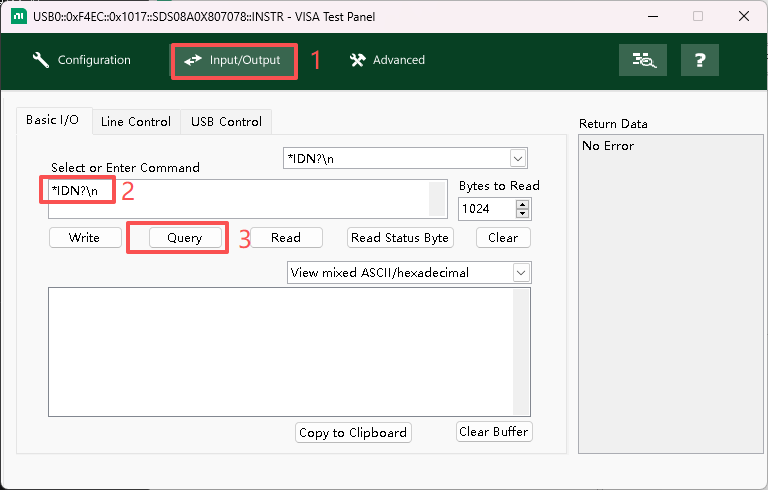Switch to the Line Control tab

pos(136,122)
